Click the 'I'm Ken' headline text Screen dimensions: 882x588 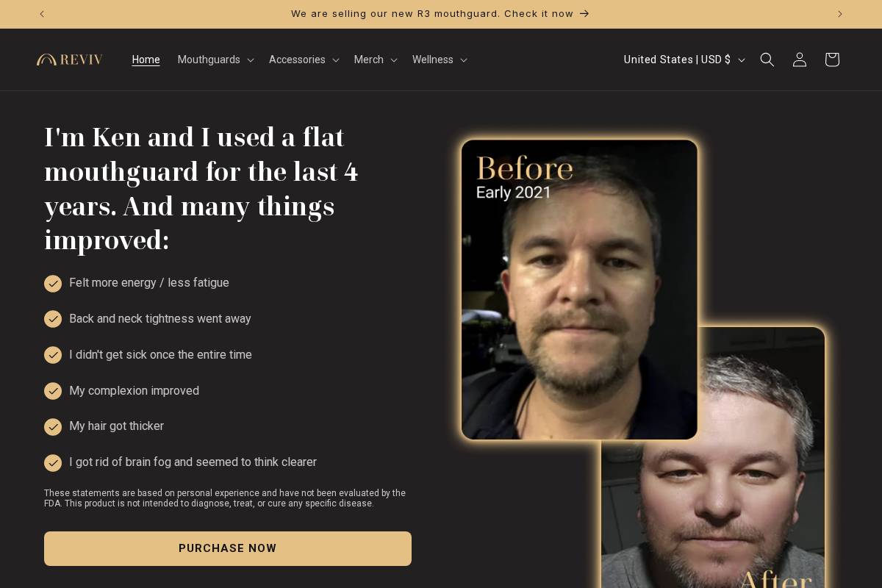(x=201, y=188)
